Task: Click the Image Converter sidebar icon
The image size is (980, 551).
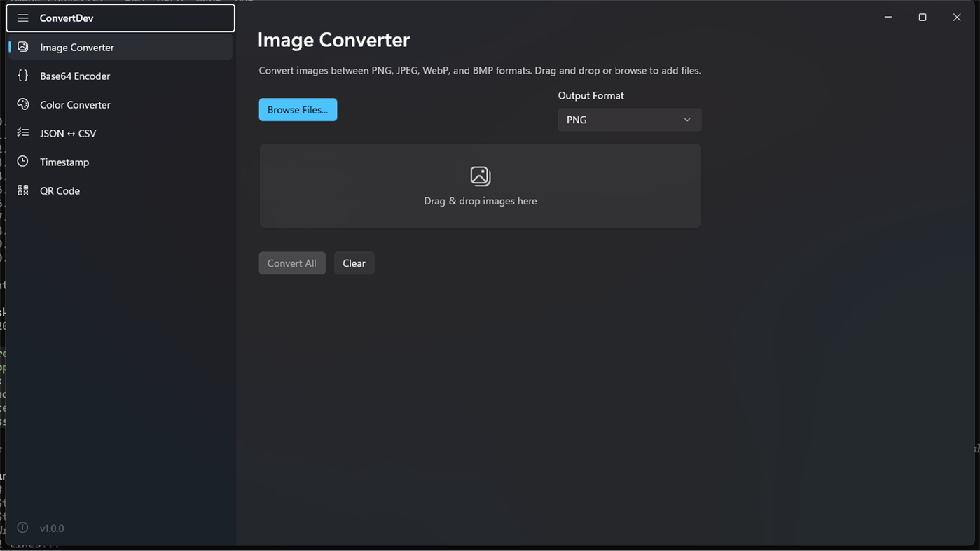Action: point(23,47)
